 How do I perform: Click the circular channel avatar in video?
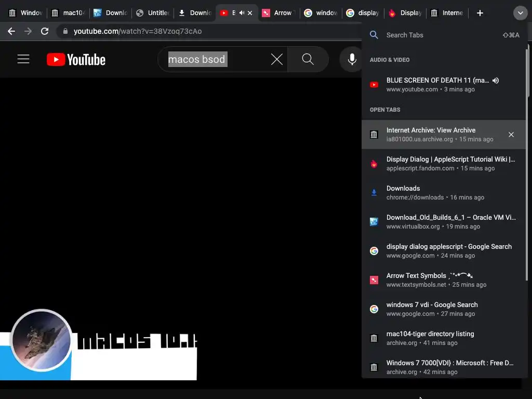click(42, 340)
